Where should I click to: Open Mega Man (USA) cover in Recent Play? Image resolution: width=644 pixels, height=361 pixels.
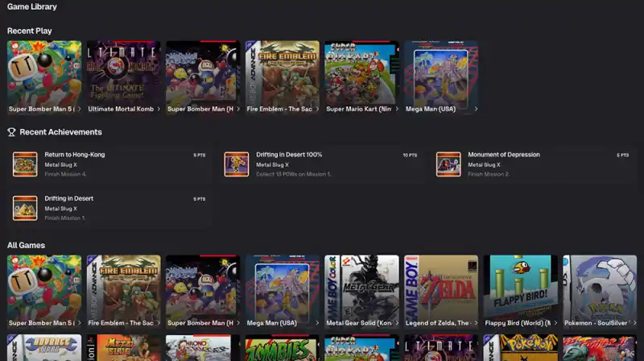point(441,77)
